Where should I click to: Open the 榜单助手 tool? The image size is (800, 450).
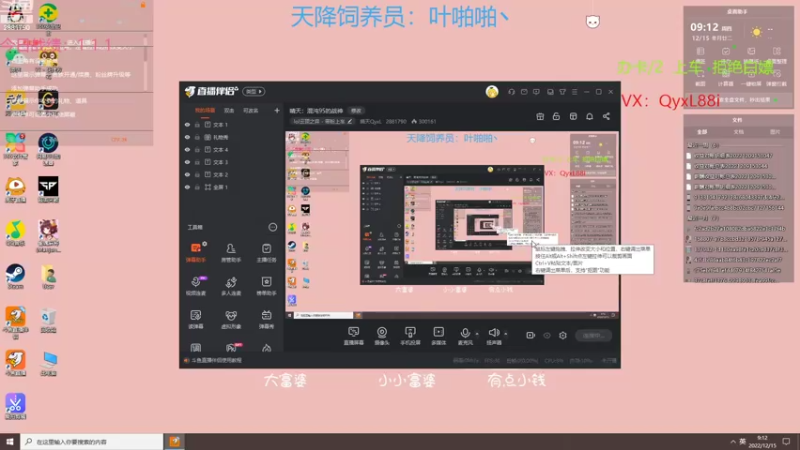266,286
